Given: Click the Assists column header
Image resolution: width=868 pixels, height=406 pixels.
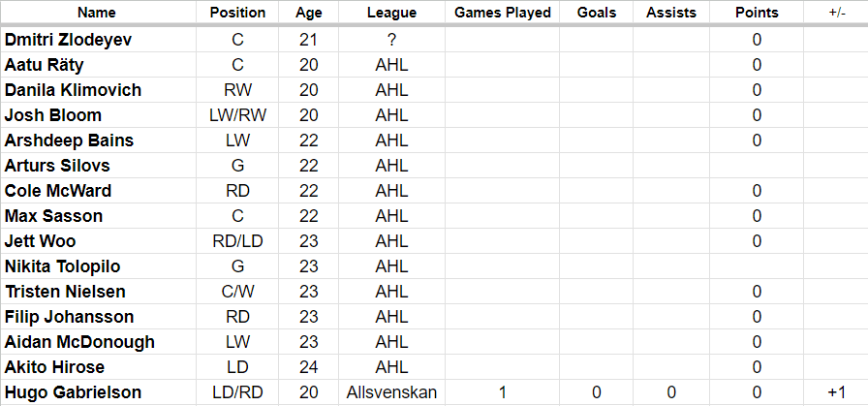Looking at the screenshot, I should [667, 13].
